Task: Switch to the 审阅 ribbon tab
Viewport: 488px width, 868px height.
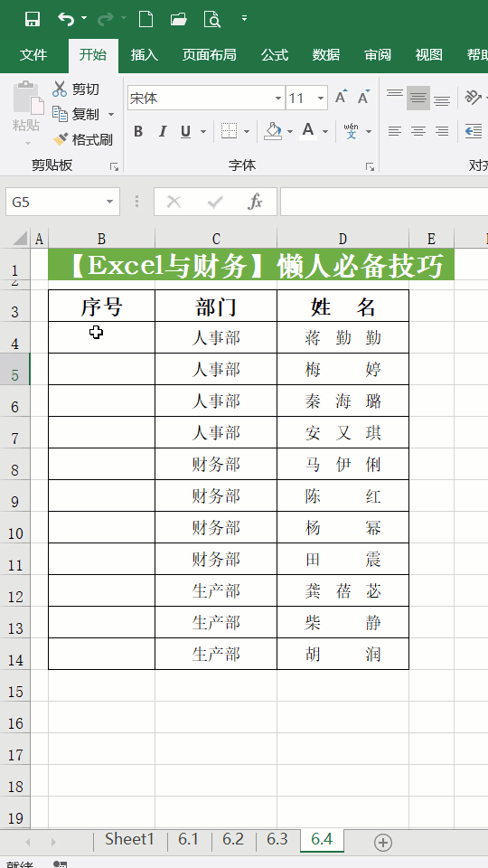Action: (x=378, y=55)
